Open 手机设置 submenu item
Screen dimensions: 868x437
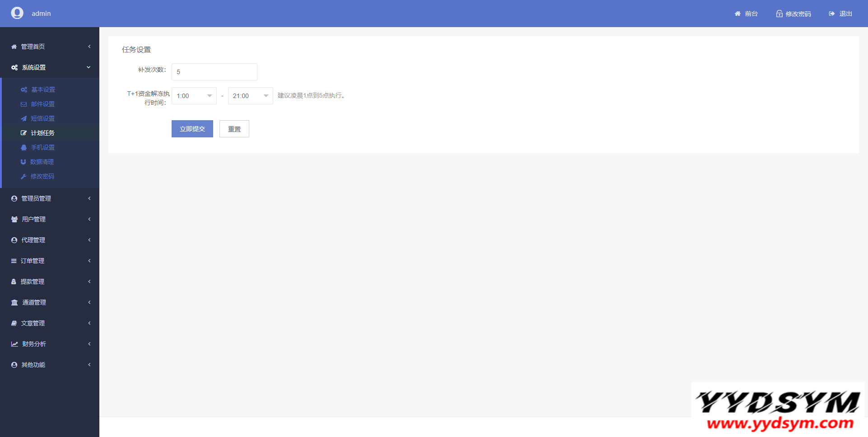tap(42, 147)
